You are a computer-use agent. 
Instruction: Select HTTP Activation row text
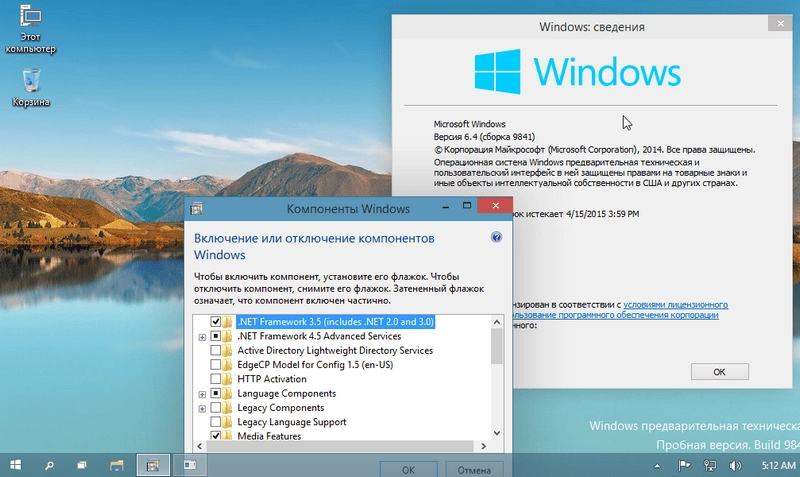[271, 379]
